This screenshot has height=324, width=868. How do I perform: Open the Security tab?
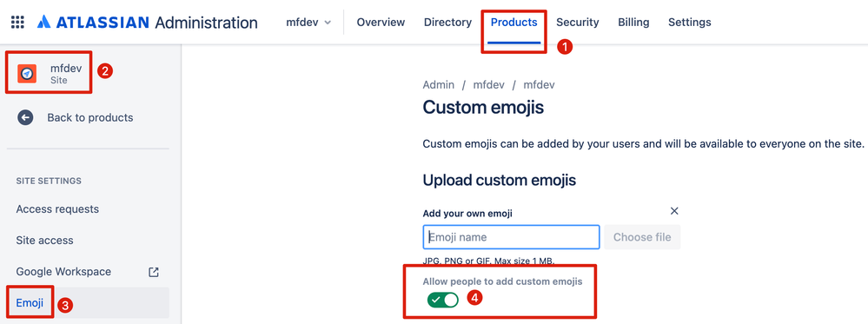coord(578,23)
